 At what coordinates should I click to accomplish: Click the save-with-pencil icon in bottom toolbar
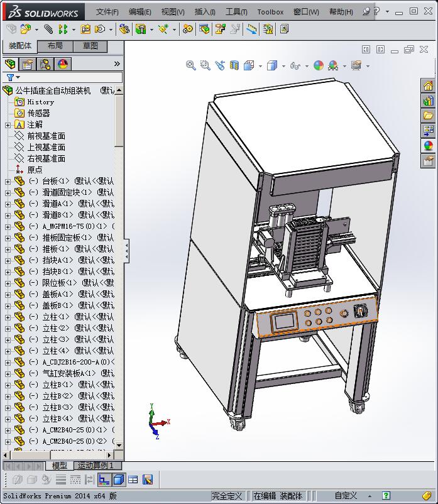coord(148,480)
